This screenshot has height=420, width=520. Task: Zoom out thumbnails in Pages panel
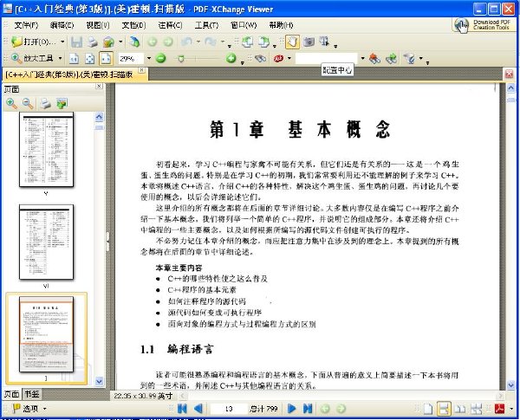coord(28,104)
